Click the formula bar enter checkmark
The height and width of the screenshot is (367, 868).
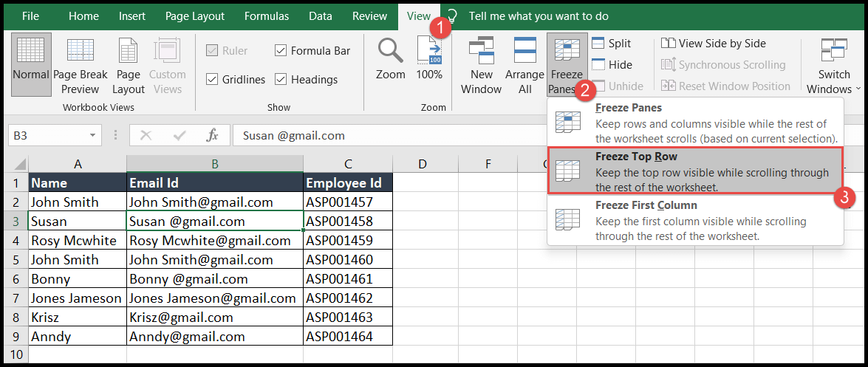pyautogui.click(x=180, y=136)
